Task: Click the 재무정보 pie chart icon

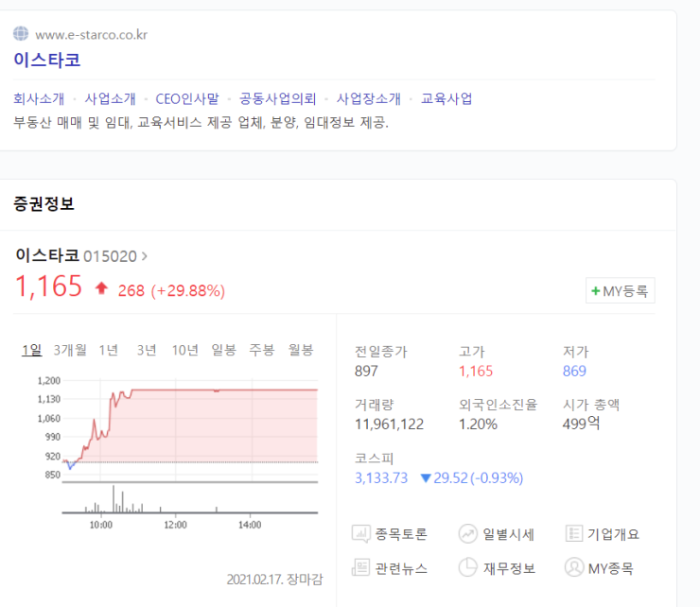Action: coord(467,567)
